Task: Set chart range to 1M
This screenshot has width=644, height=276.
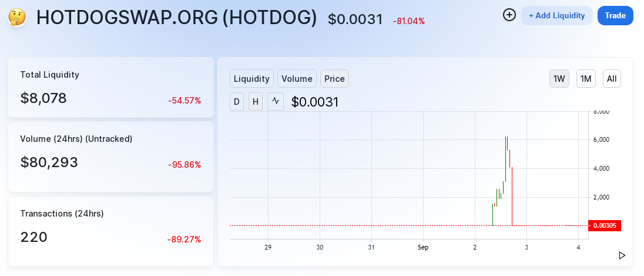Action: (x=586, y=78)
